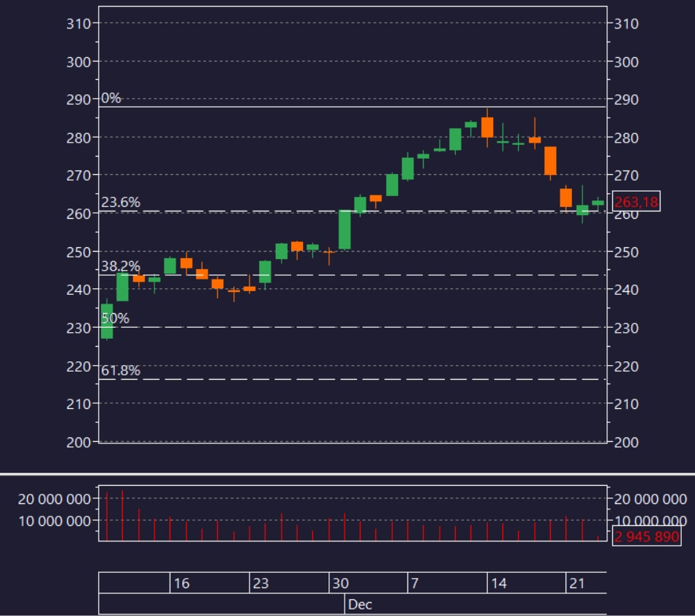This screenshot has height=616, width=695.
Task: Click the left price axis label 250
Action: point(78,252)
